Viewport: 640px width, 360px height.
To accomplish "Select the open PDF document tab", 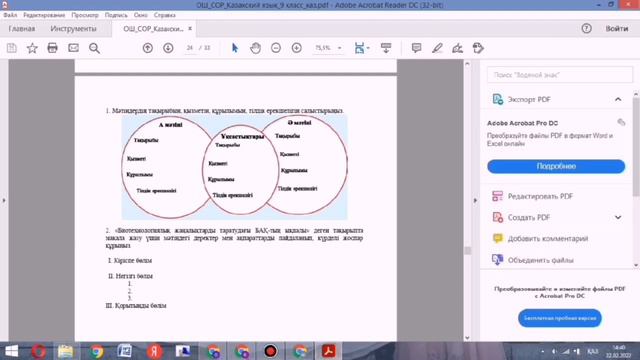I will pos(153,29).
